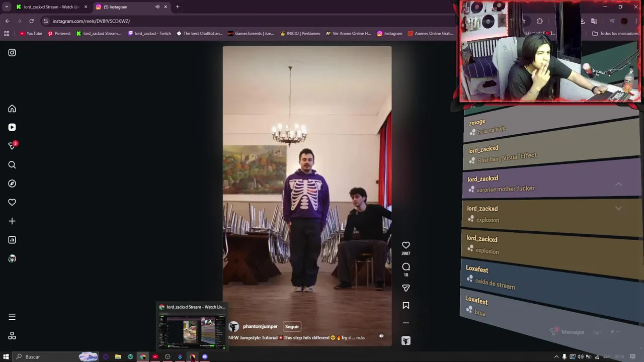Open Ver Anime Online bookmark
644x362 pixels.
point(348,33)
